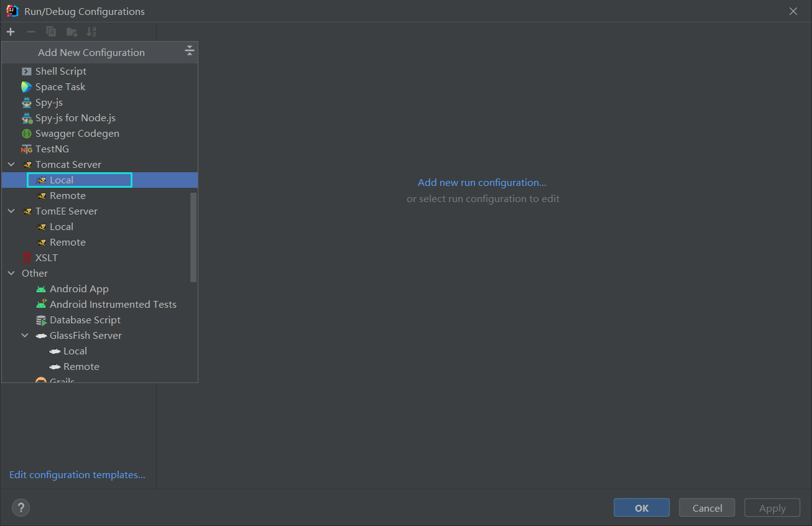Image resolution: width=812 pixels, height=526 pixels.
Task: Close the Run/Debug Configurations dialog
Action: point(793,11)
